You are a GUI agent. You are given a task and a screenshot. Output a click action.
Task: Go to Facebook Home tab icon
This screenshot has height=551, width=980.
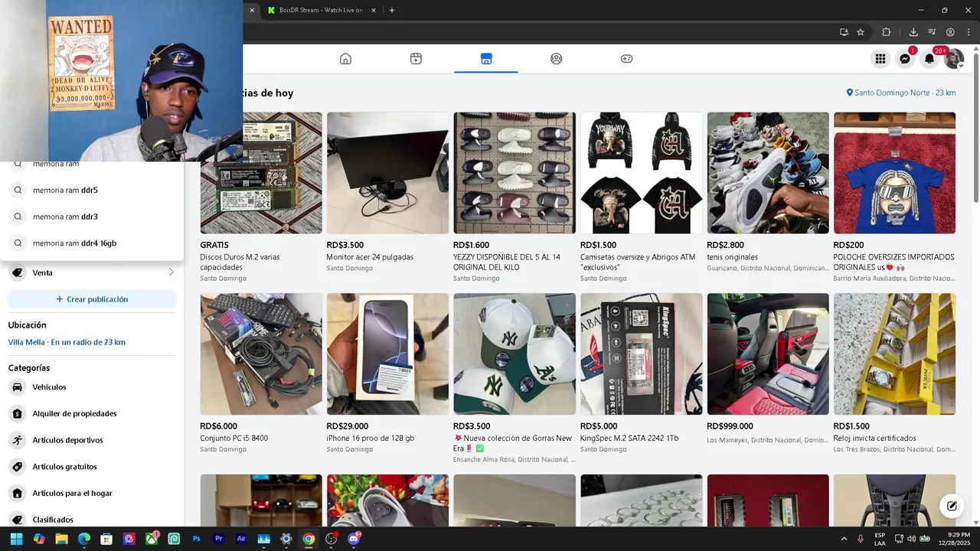pos(345,59)
